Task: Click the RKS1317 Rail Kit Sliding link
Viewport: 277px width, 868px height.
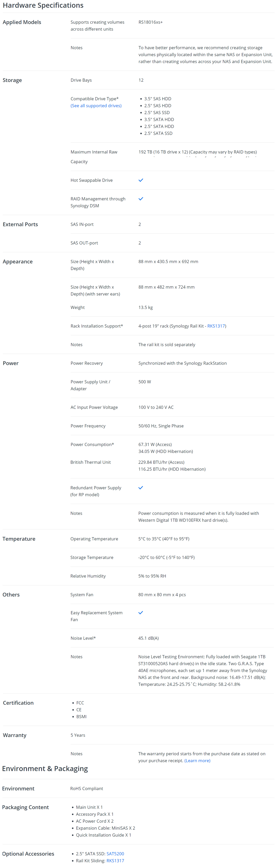Action: click(115, 860)
